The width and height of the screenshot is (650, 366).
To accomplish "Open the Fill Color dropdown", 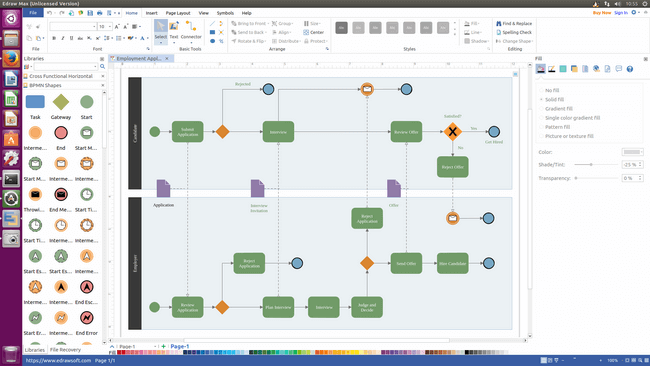I will pos(633,152).
